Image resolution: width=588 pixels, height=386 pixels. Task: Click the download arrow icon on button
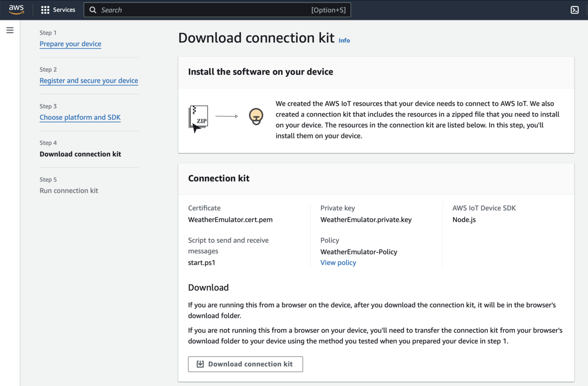200,364
